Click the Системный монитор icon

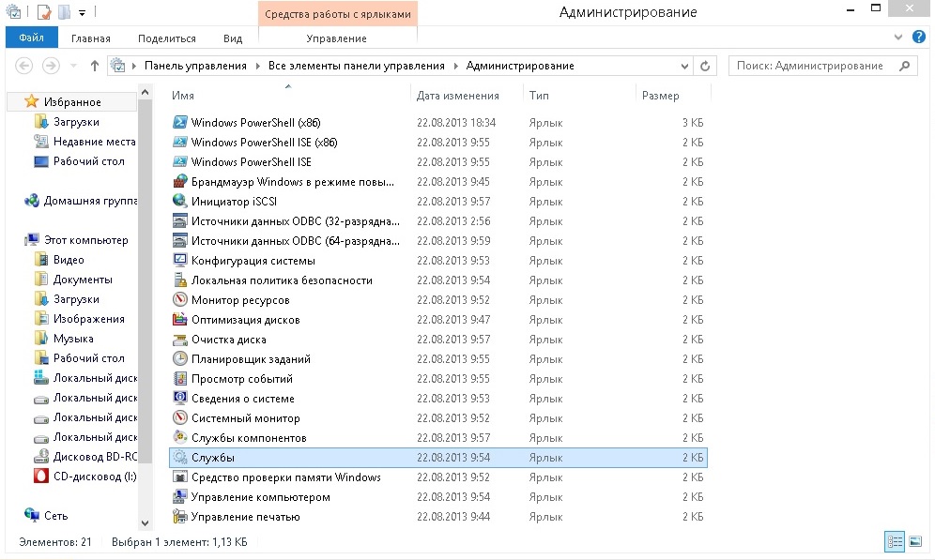coord(179,417)
